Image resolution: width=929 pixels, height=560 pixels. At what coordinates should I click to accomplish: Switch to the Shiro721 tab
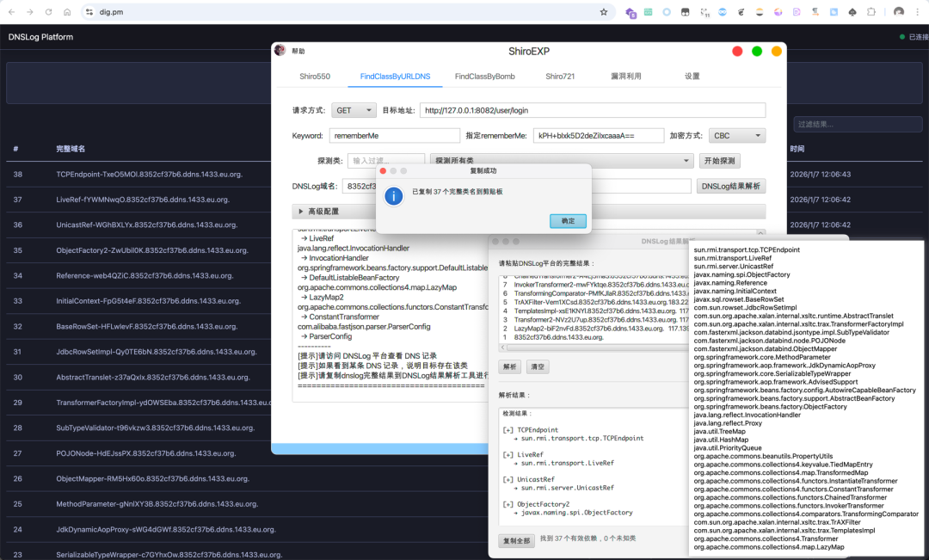[560, 77]
